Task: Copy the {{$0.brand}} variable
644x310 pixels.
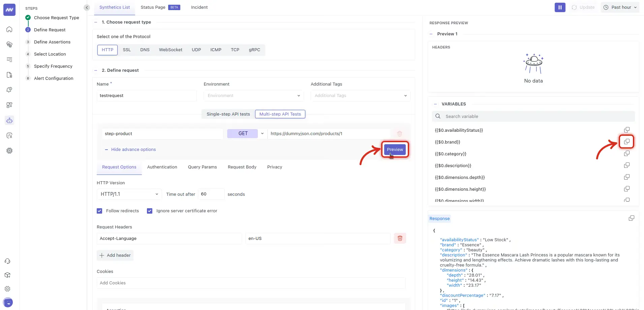Action: coord(627,142)
